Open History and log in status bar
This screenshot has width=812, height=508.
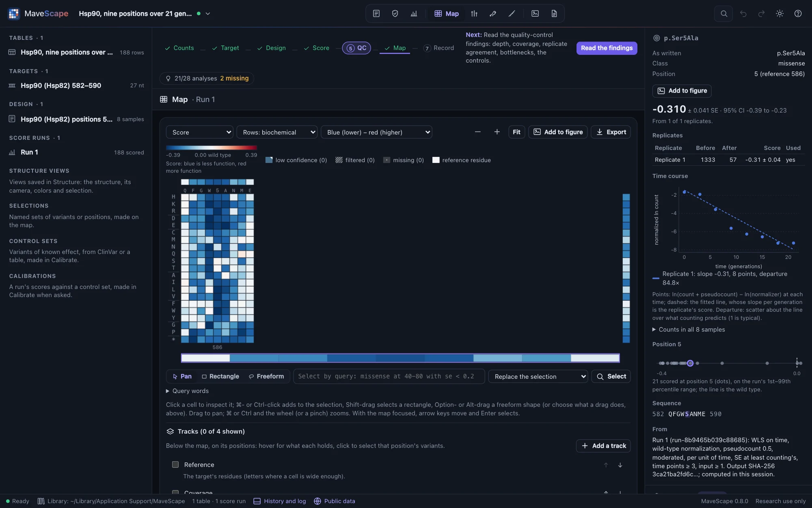point(280,501)
